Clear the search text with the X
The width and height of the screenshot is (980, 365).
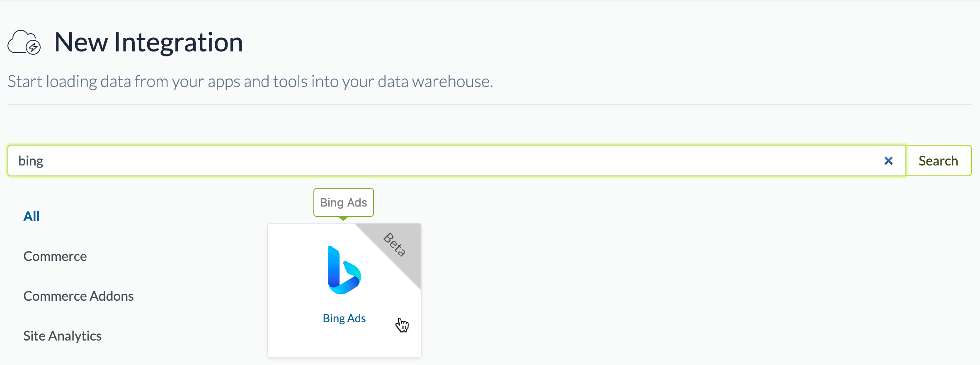[888, 161]
